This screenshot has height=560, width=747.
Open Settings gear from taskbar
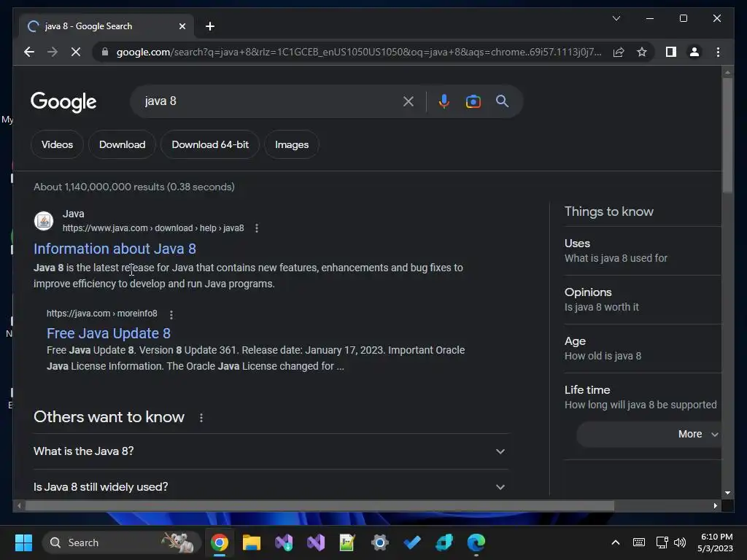tap(379, 542)
